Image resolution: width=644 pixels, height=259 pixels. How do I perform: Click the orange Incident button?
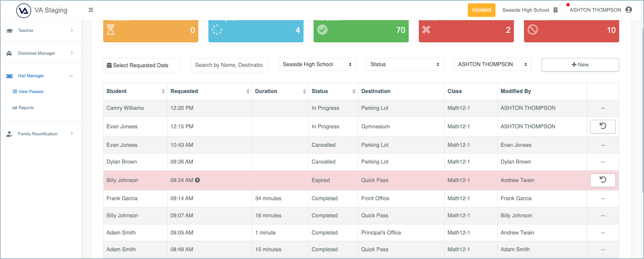(481, 10)
